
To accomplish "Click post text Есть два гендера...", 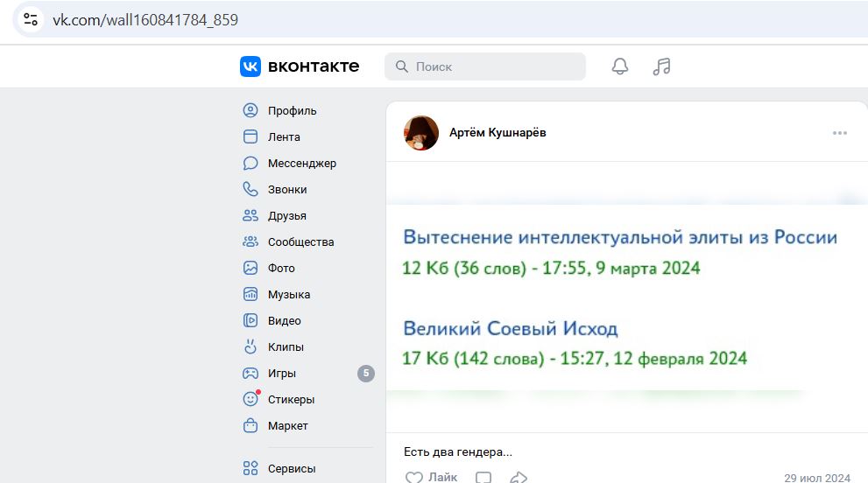I will click(458, 451).
